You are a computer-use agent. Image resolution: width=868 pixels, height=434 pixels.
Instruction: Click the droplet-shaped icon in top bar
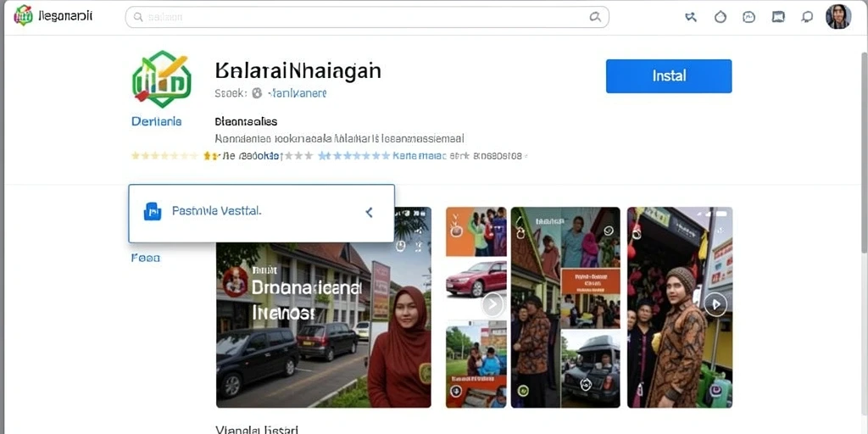tap(721, 17)
